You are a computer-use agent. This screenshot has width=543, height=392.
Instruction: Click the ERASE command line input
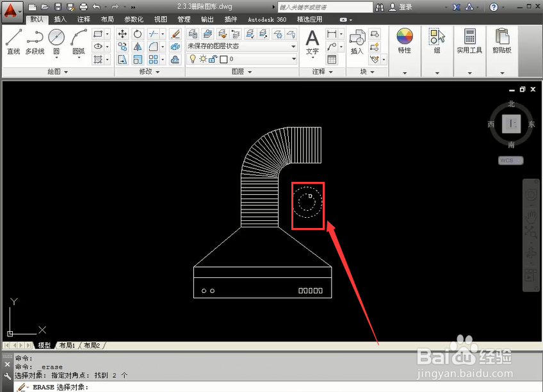coord(277,387)
